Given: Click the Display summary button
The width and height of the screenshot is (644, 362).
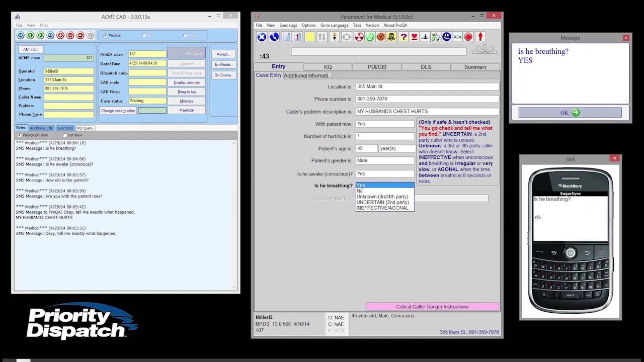Looking at the screenshot, I should (187, 82).
